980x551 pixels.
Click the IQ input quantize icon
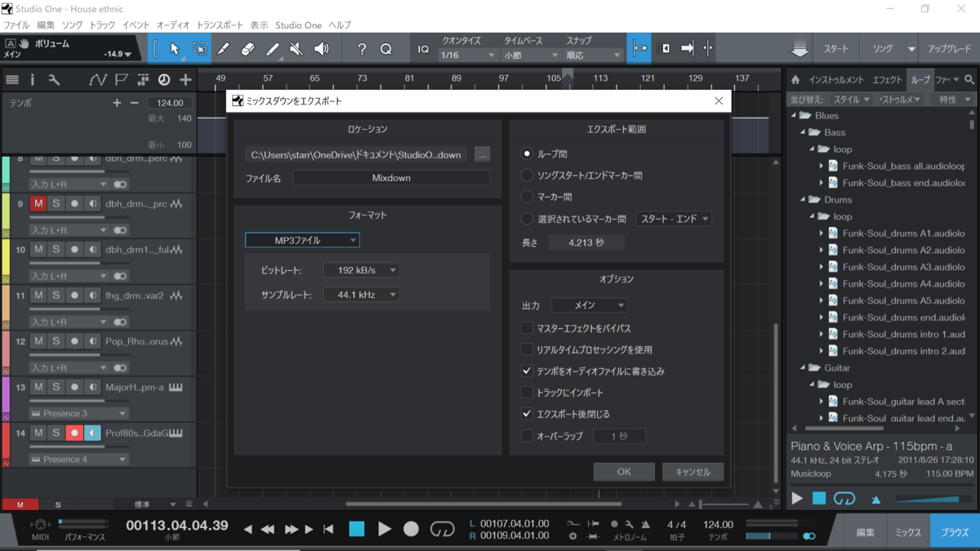[x=423, y=49]
